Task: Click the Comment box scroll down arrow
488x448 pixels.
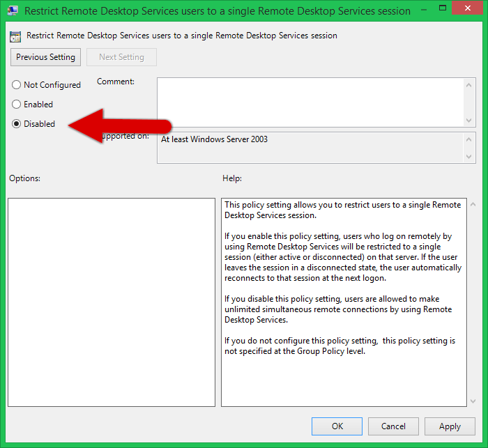Action: (470, 120)
